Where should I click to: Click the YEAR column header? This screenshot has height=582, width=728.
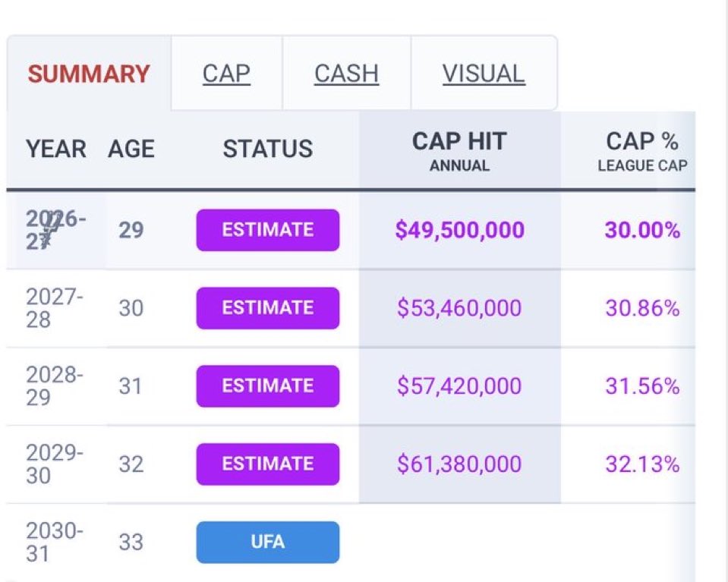55,149
